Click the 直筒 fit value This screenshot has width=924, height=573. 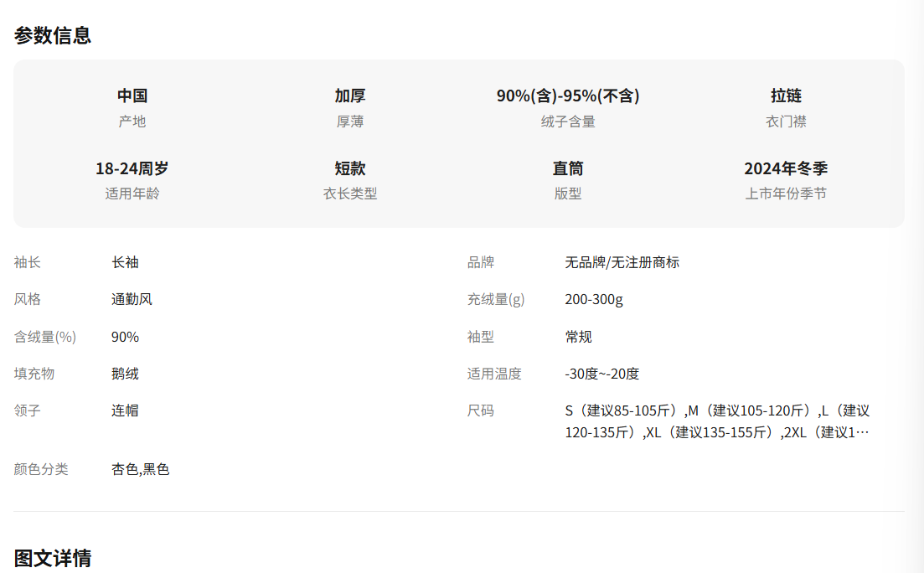click(x=568, y=168)
